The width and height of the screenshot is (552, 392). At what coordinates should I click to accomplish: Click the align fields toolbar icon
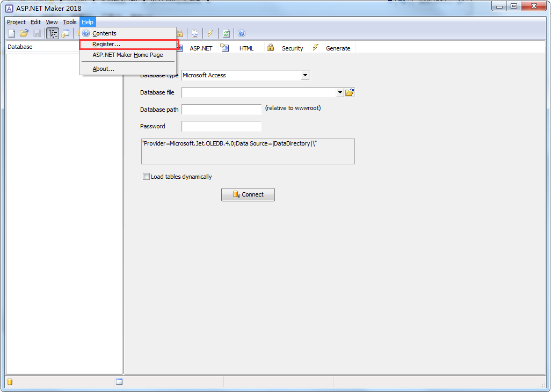click(195, 33)
